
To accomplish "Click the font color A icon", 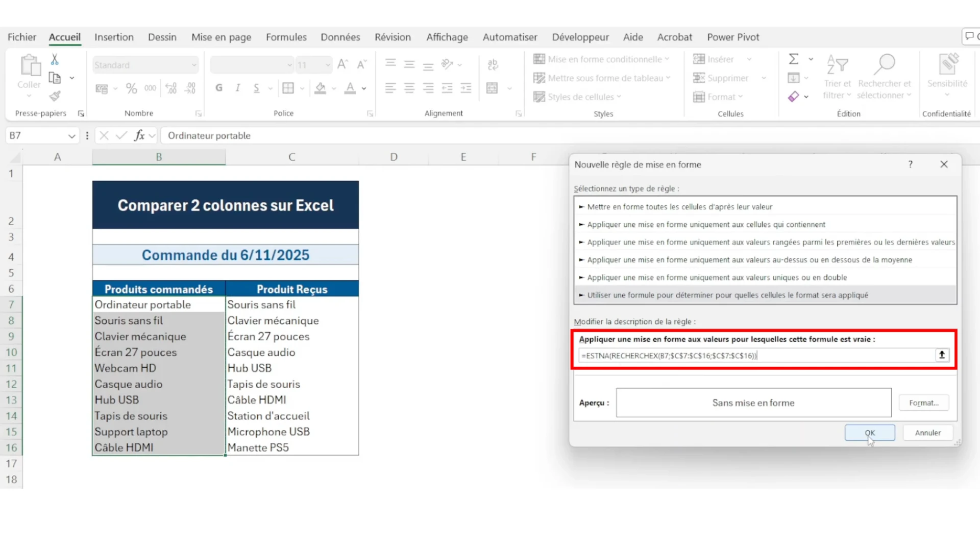I will (x=350, y=88).
